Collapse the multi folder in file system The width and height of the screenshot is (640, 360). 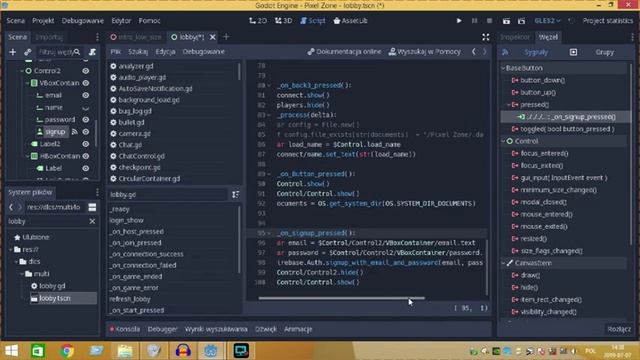click(22, 274)
